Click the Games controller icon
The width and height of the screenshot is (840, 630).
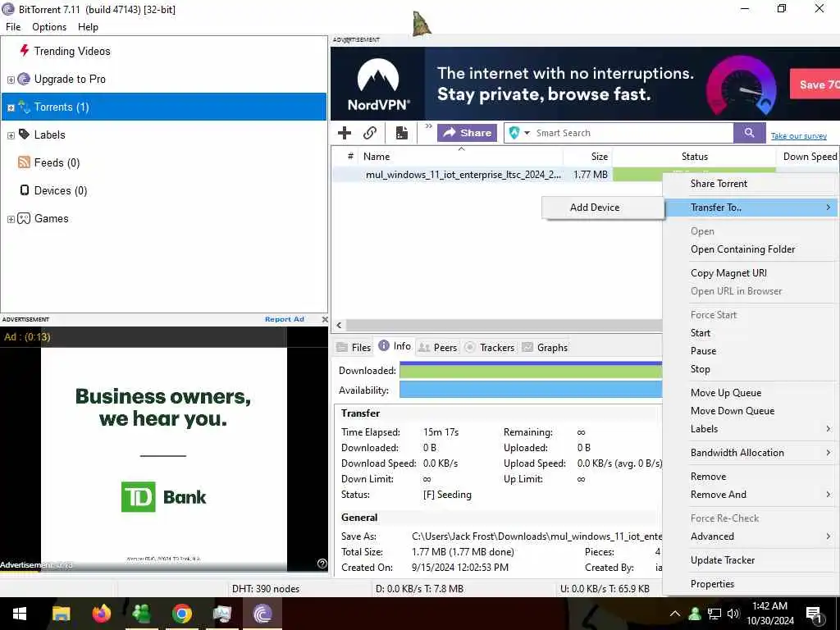pos(24,218)
